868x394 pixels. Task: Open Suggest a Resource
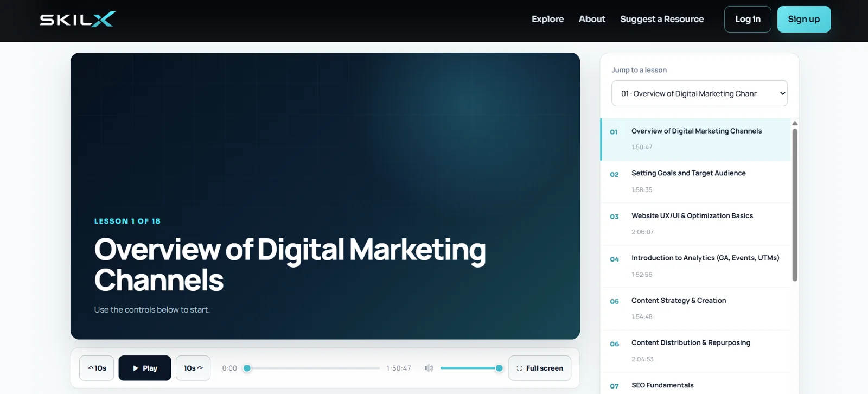(662, 19)
